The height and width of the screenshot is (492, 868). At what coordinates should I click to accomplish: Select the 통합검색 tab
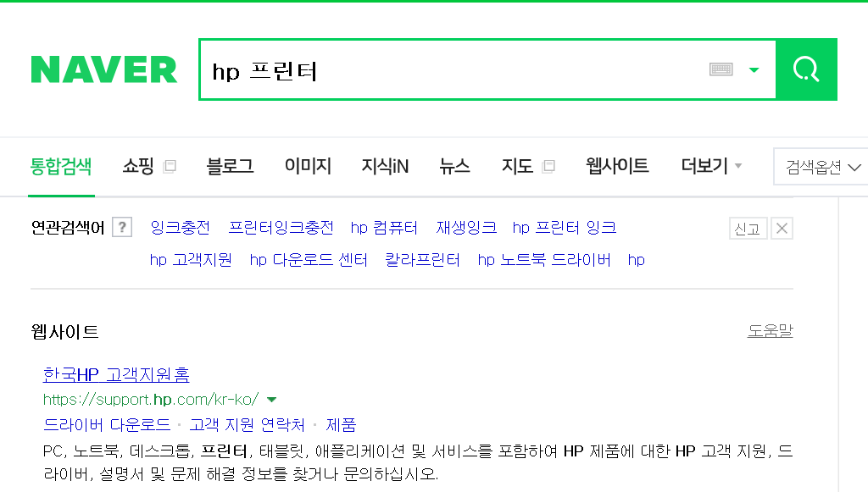click(61, 166)
